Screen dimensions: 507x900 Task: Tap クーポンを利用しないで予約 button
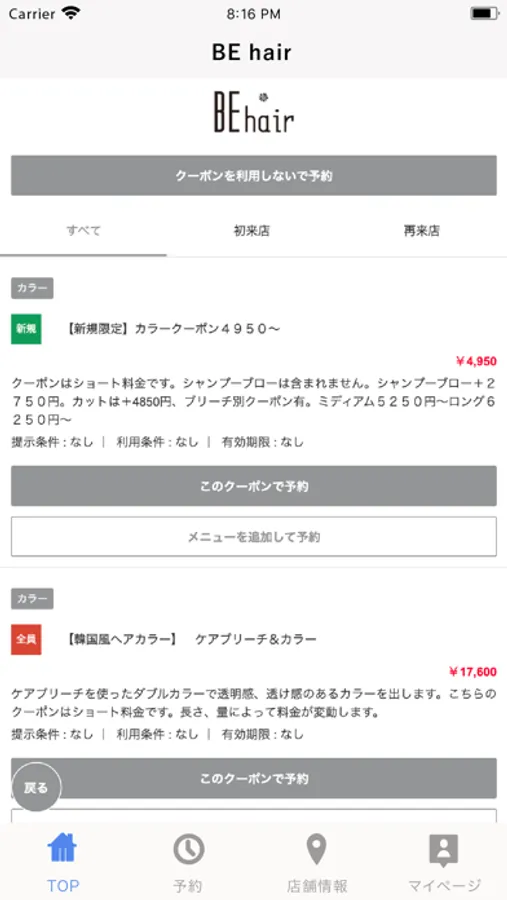(x=254, y=176)
